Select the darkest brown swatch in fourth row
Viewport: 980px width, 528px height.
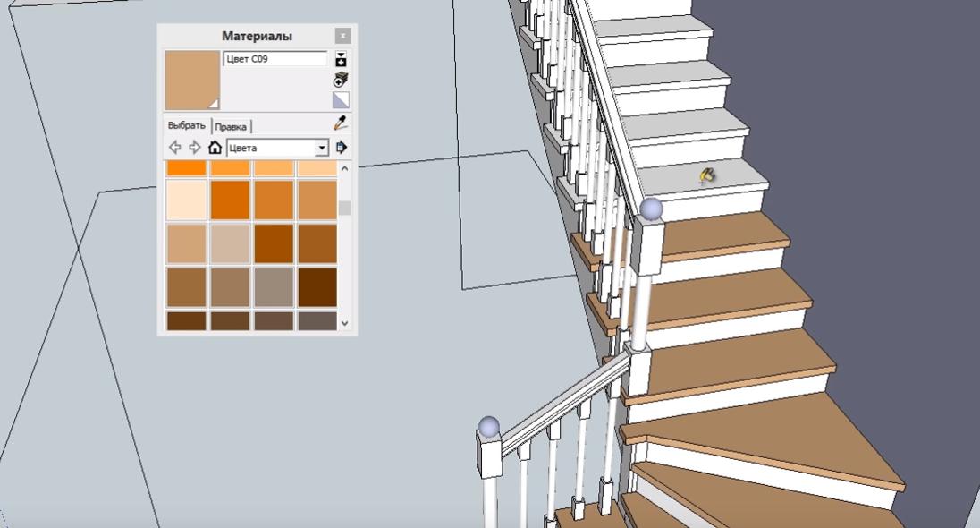[317, 287]
